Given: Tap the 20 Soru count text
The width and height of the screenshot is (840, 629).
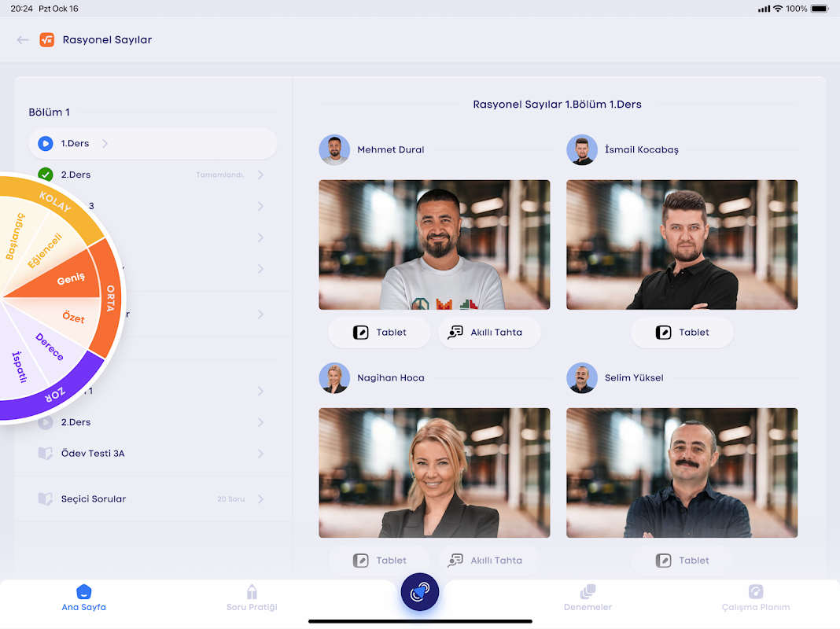Looking at the screenshot, I should (x=231, y=499).
